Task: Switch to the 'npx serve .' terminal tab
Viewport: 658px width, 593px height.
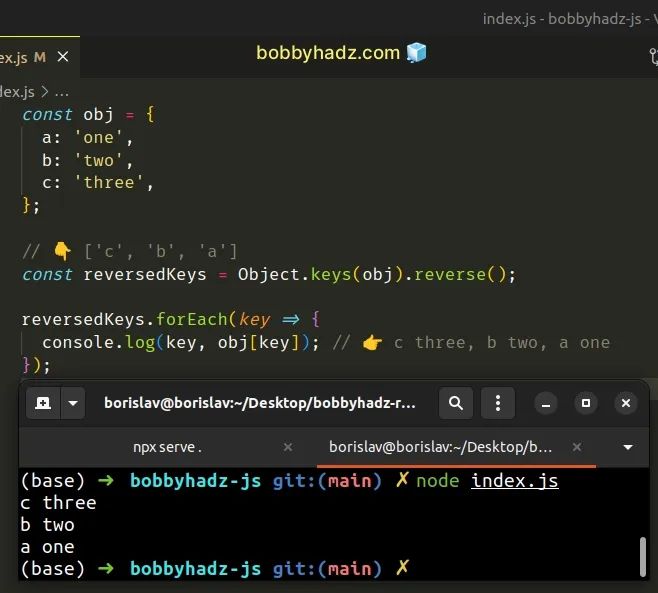Action: (x=167, y=447)
